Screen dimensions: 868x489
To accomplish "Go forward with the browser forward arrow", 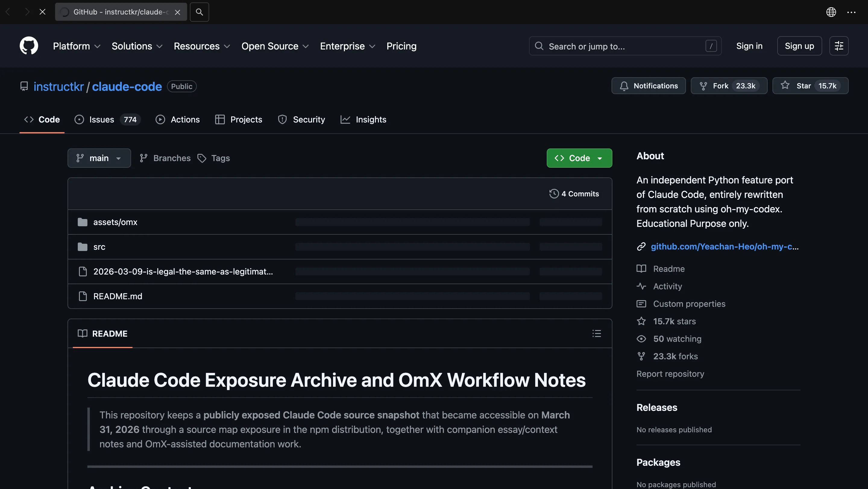I will click(27, 12).
